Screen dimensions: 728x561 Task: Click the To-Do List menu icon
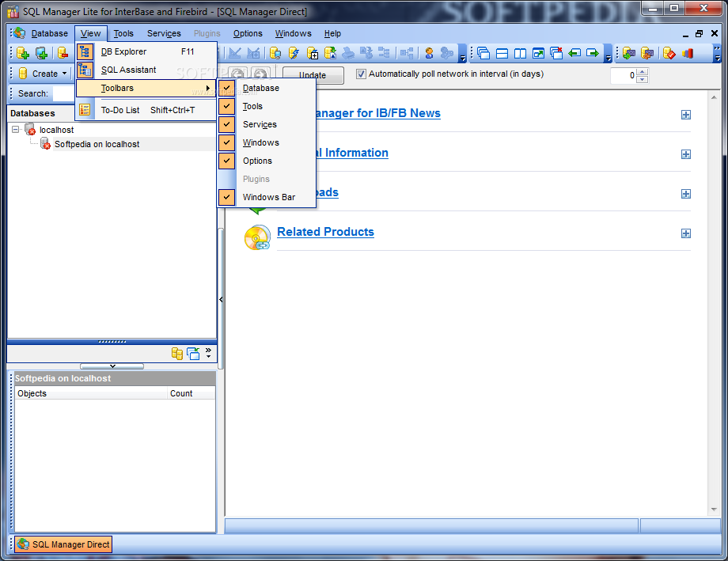click(85, 110)
